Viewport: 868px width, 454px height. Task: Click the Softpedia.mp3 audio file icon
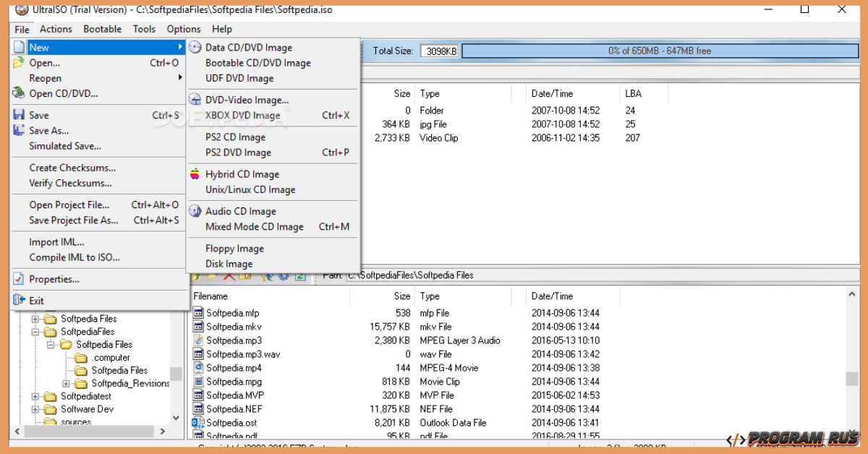point(198,340)
